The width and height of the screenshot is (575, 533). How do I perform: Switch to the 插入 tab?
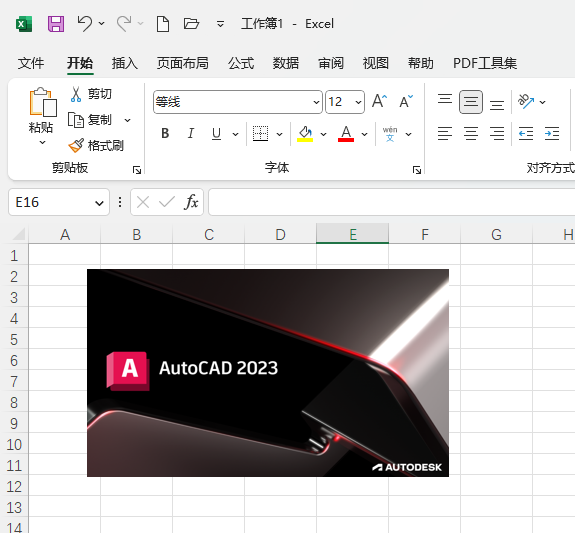coord(125,63)
